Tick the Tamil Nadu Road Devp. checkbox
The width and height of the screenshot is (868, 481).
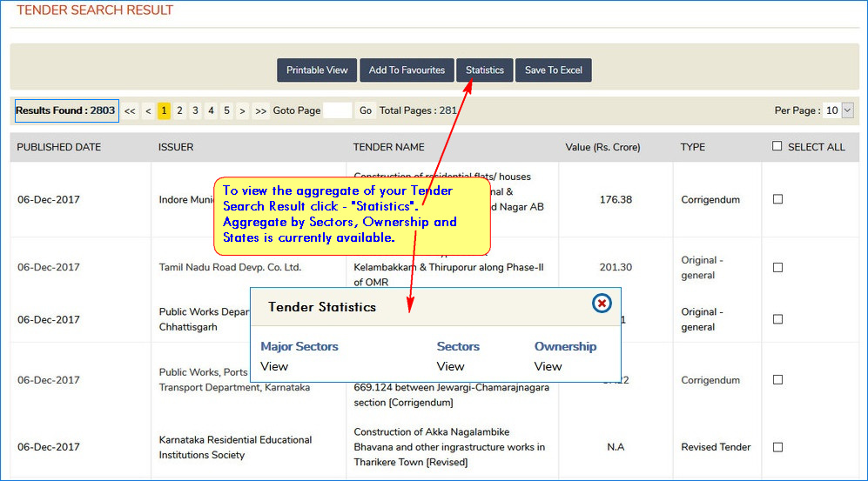[777, 267]
